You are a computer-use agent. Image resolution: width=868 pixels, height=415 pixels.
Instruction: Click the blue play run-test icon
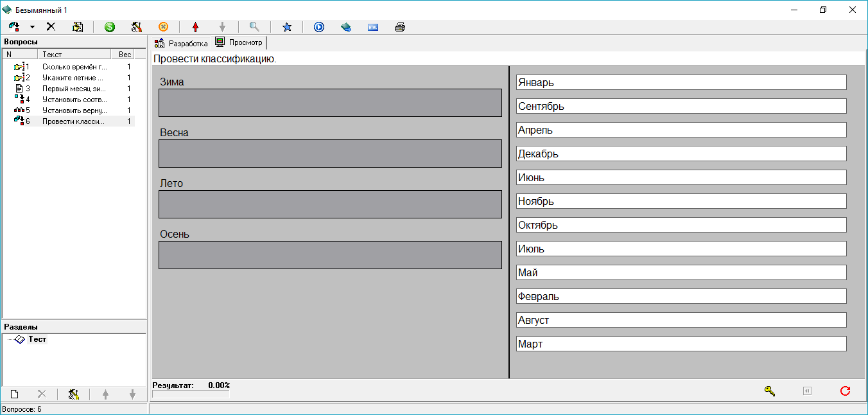pyautogui.click(x=319, y=27)
